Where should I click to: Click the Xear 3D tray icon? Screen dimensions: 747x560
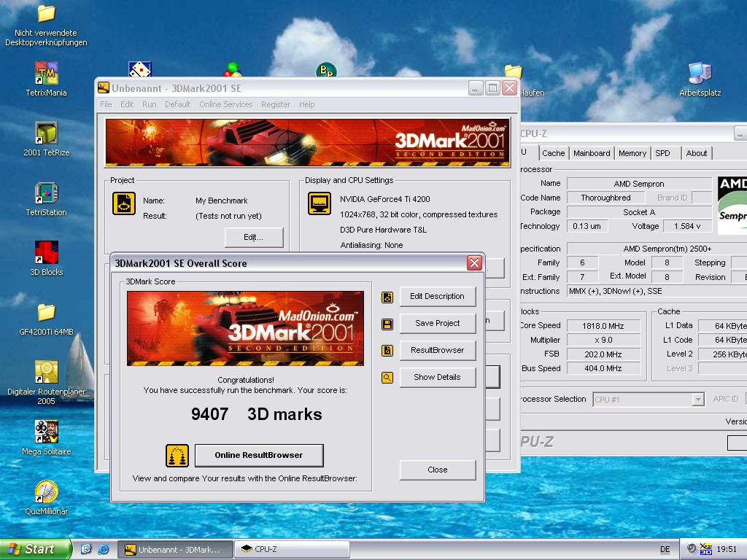click(706, 549)
